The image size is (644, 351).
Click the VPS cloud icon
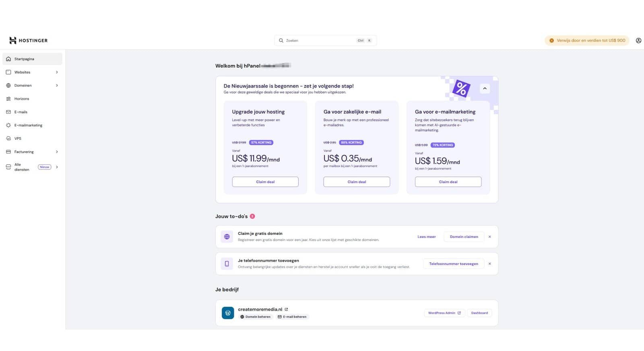[8, 139]
